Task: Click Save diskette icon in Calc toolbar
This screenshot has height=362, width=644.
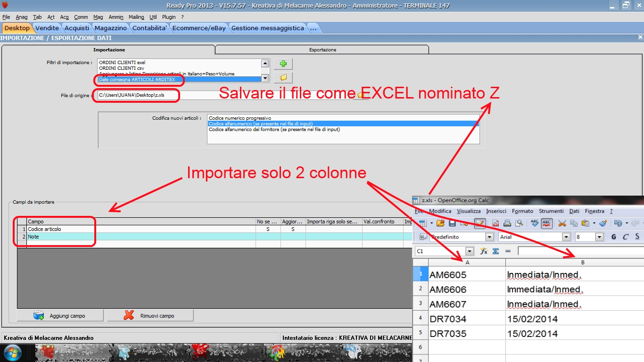Action: (x=452, y=223)
